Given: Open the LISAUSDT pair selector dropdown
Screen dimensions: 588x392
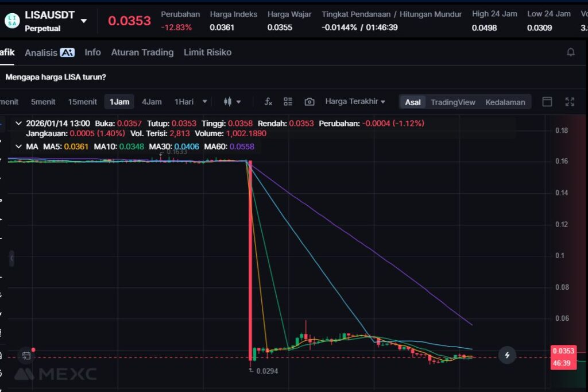Looking at the screenshot, I should [x=84, y=21].
